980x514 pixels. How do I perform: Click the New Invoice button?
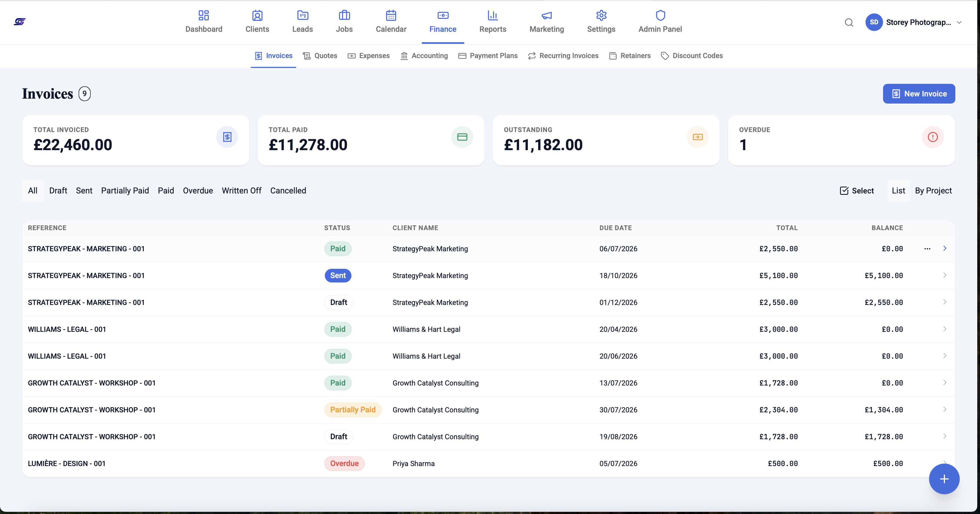[x=919, y=94]
